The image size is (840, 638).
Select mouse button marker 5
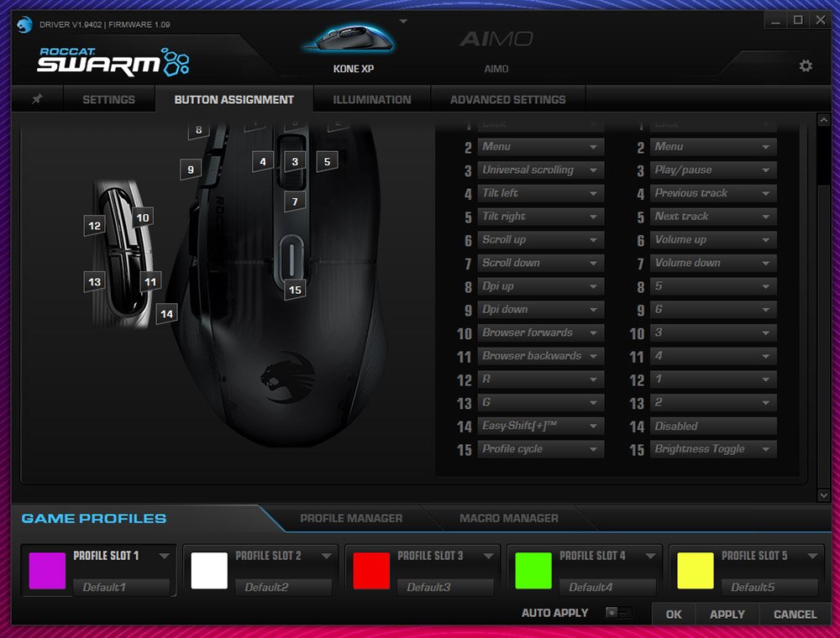(327, 162)
